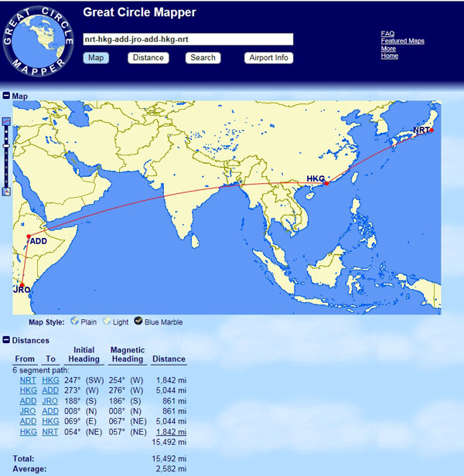Click the '6 segment path:' text
This screenshot has width=464, height=476.
[x=41, y=370]
